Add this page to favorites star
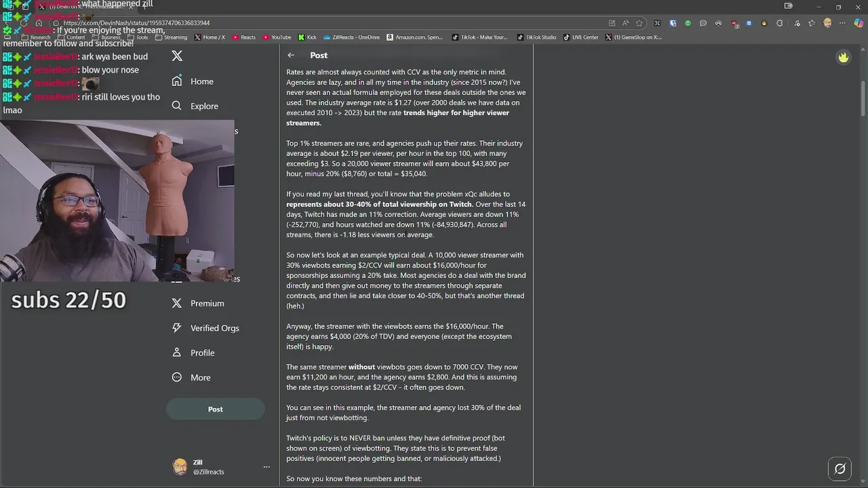This screenshot has height=488, width=868. [x=639, y=23]
